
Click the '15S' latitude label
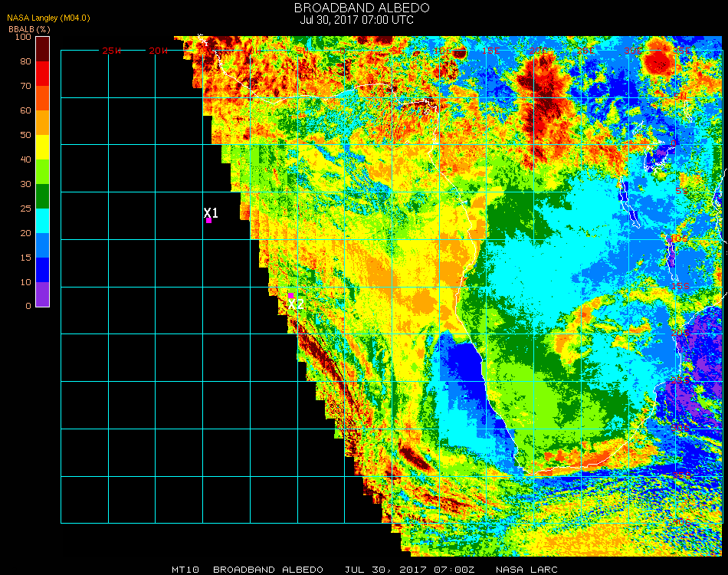680,286
